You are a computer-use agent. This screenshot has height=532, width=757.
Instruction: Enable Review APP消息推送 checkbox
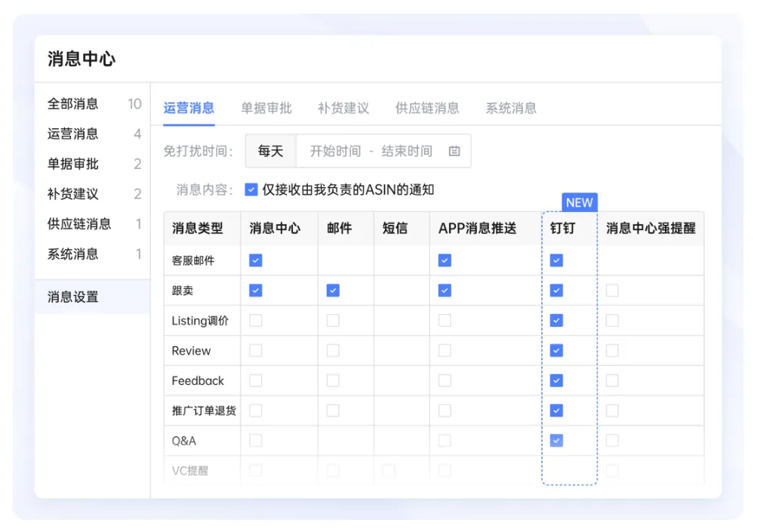(445, 350)
